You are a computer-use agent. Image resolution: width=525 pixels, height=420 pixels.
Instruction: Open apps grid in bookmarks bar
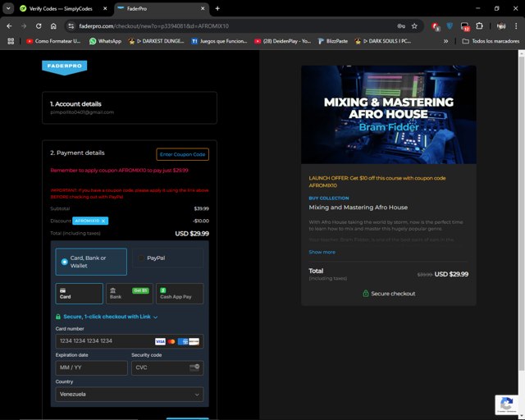[x=11, y=41]
